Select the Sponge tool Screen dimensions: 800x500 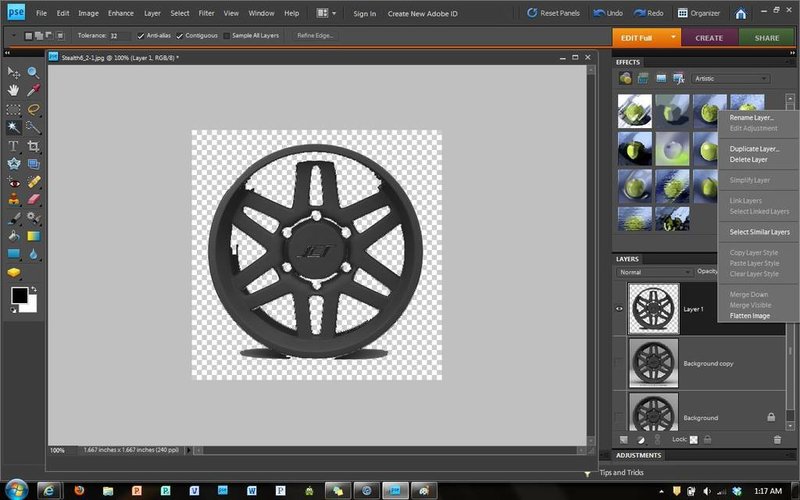point(14,272)
